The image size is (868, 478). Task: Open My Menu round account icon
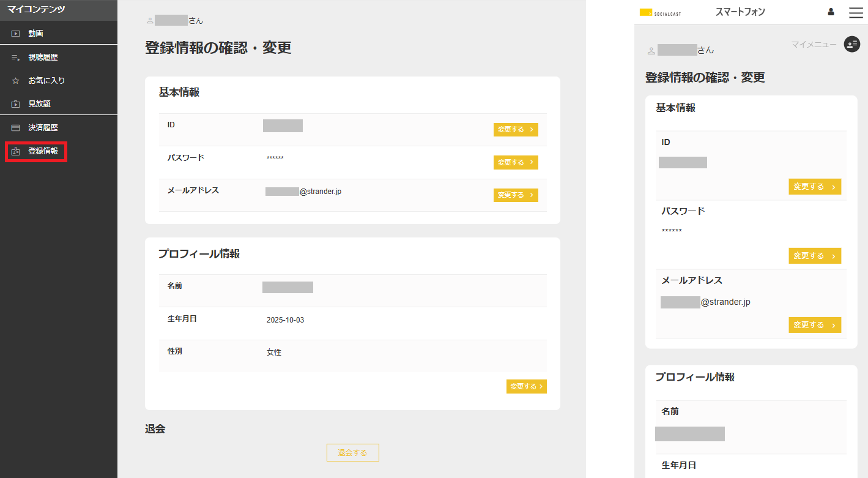pyautogui.click(x=851, y=44)
